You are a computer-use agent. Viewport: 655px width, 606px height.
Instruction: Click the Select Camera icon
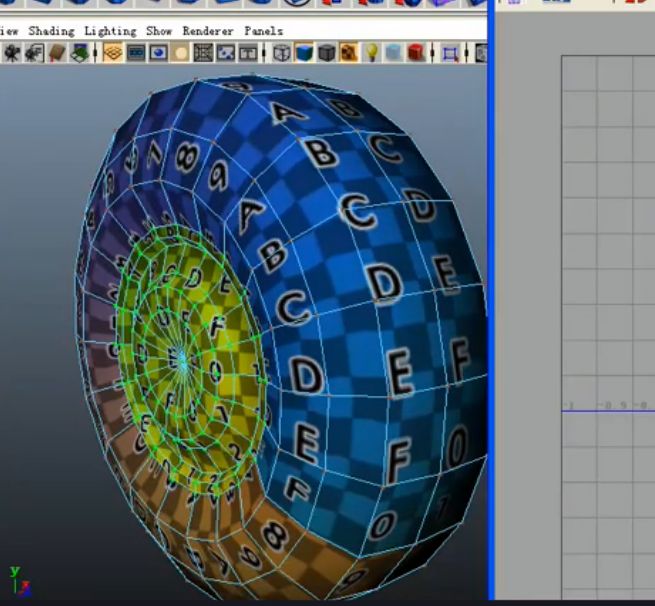[11, 53]
